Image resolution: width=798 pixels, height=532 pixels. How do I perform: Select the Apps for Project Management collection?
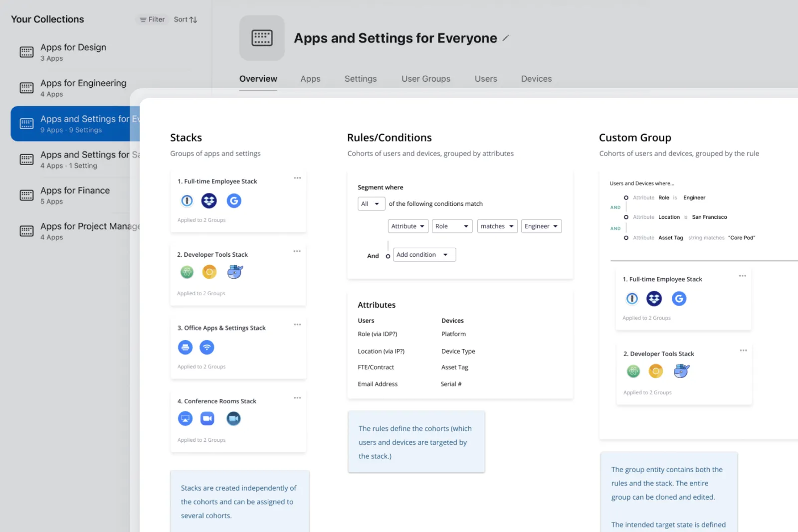[x=75, y=231]
